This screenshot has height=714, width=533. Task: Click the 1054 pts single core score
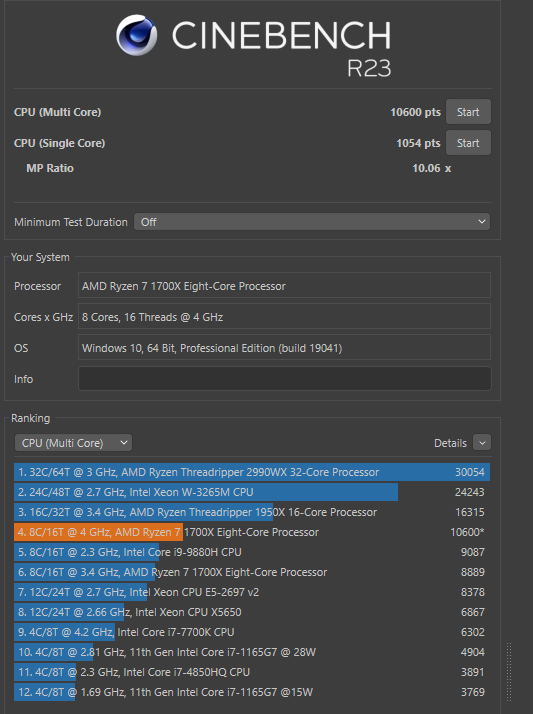tap(418, 143)
